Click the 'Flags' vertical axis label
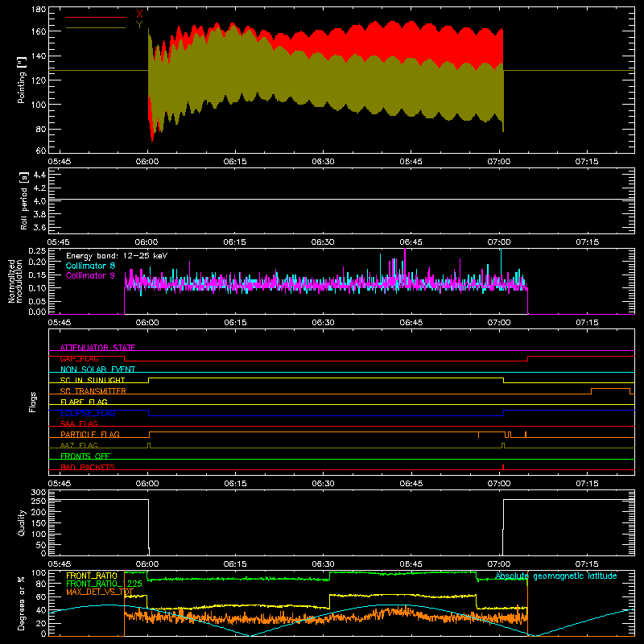The width and height of the screenshot is (644, 644). point(33,402)
